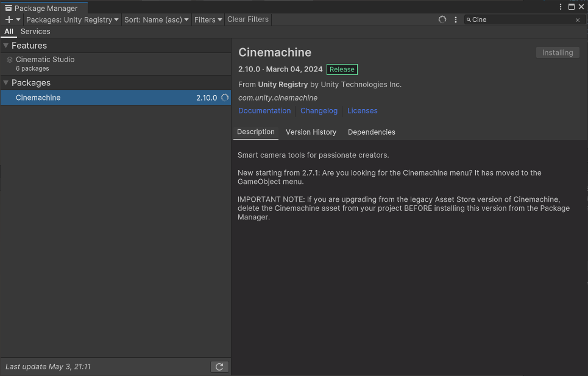
Task: Click the add package plus icon
Action: 9,20
